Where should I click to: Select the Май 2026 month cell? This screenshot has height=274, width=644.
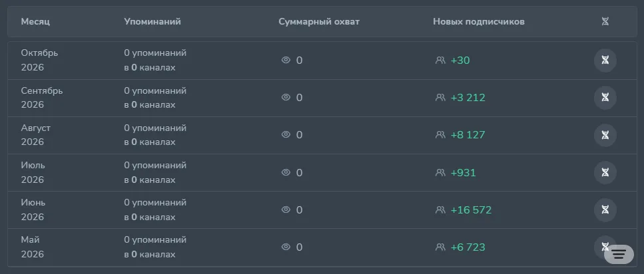pos(33,247)
